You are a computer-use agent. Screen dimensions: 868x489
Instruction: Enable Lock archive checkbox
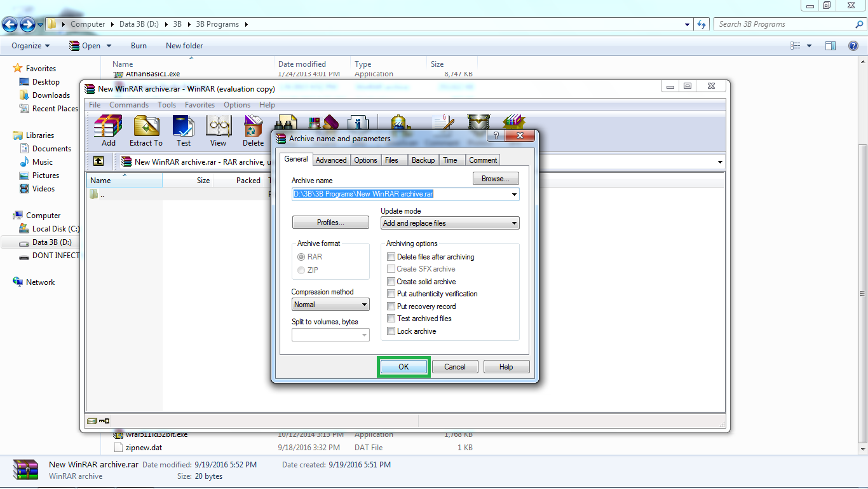click(x=391, y=331)
